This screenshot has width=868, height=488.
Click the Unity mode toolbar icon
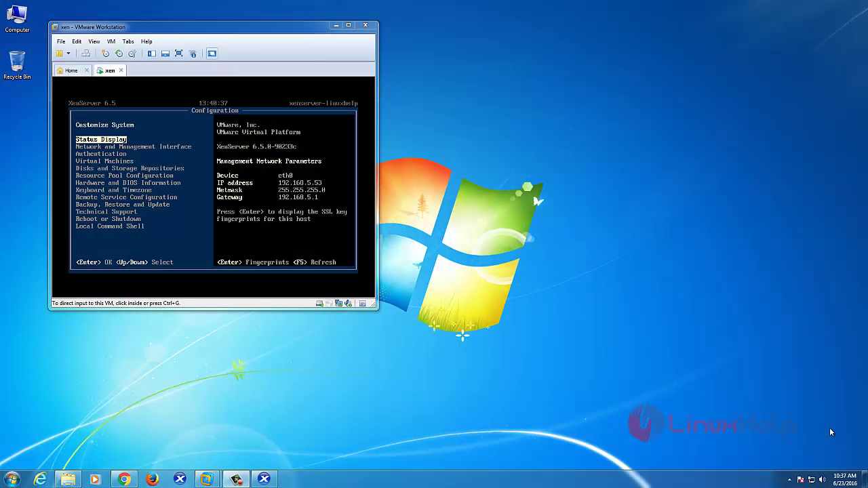point(193,54)
